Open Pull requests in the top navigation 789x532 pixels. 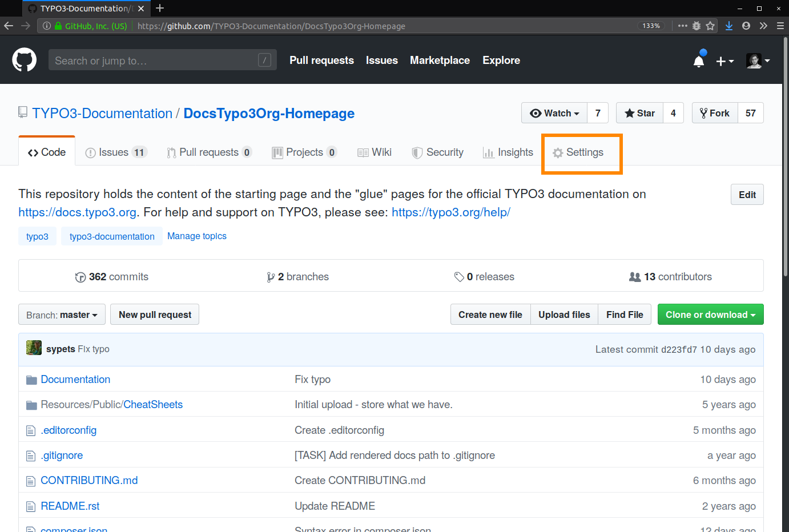coord(321,60)
